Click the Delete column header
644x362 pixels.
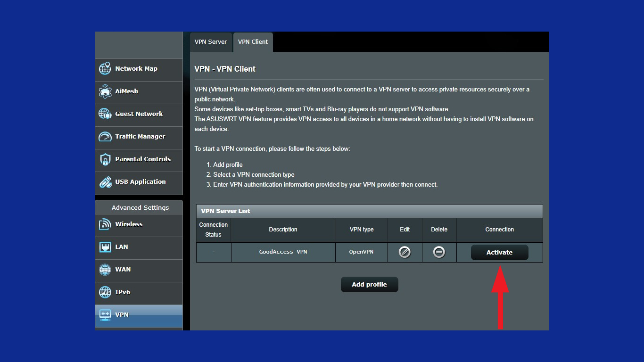[439, 230]
